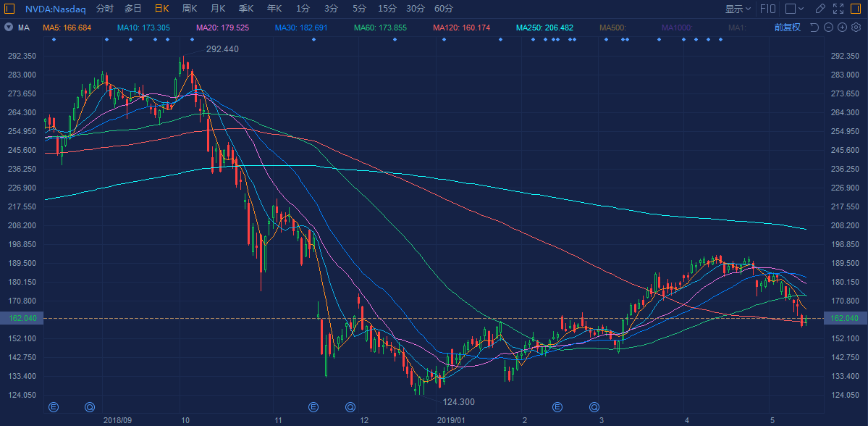Open the pencil drawing tool
This screenshot has width=868, height=426.
(820, 9)
